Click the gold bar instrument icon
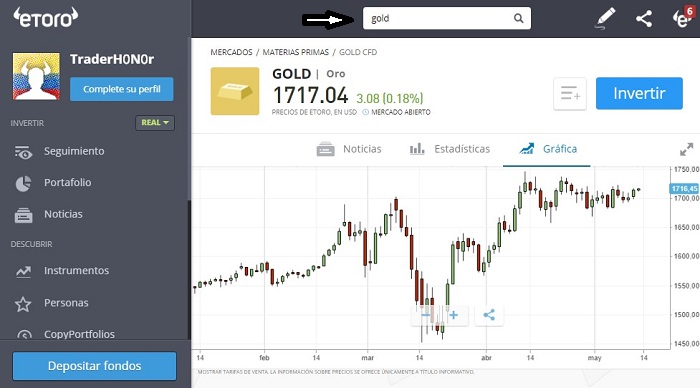Image resolution: width=700 pixels, height=388 pixels. click(235, 91)
